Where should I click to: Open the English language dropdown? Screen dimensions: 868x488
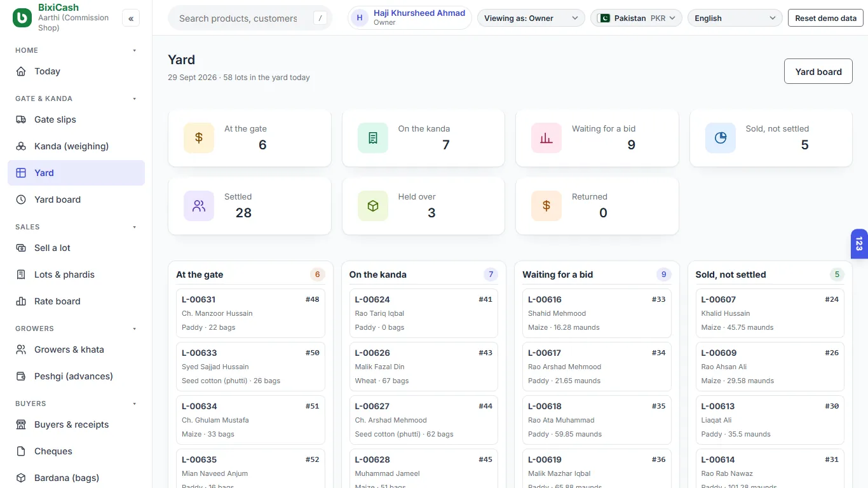point(735,18)
